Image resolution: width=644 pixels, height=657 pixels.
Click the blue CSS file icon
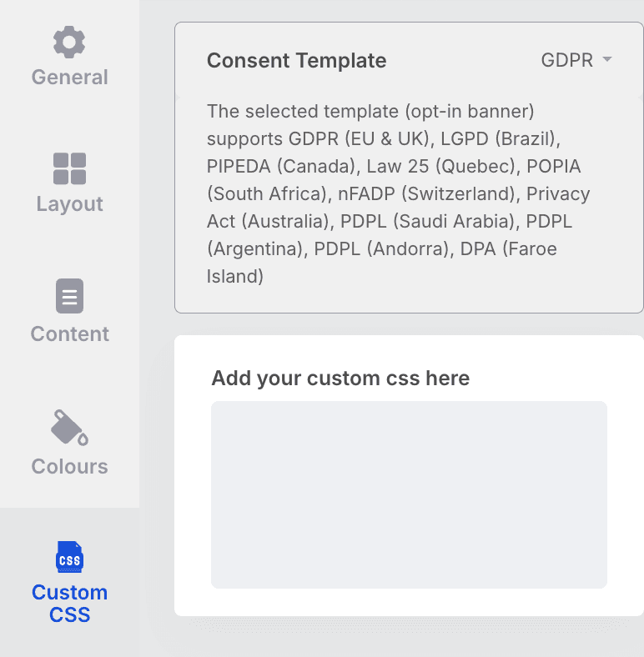click(69, 557)
